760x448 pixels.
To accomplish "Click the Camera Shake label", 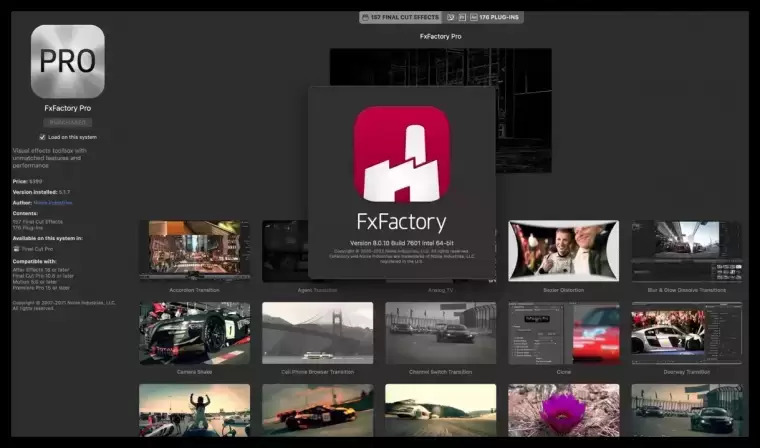I will pyautogui.click(x=194, y=372).
